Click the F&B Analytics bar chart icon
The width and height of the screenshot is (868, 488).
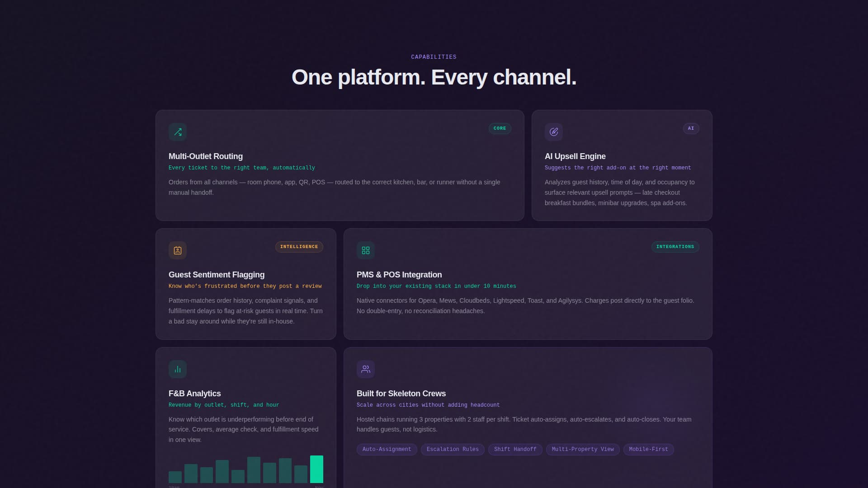pyautogui.click(x=178, y=369)
